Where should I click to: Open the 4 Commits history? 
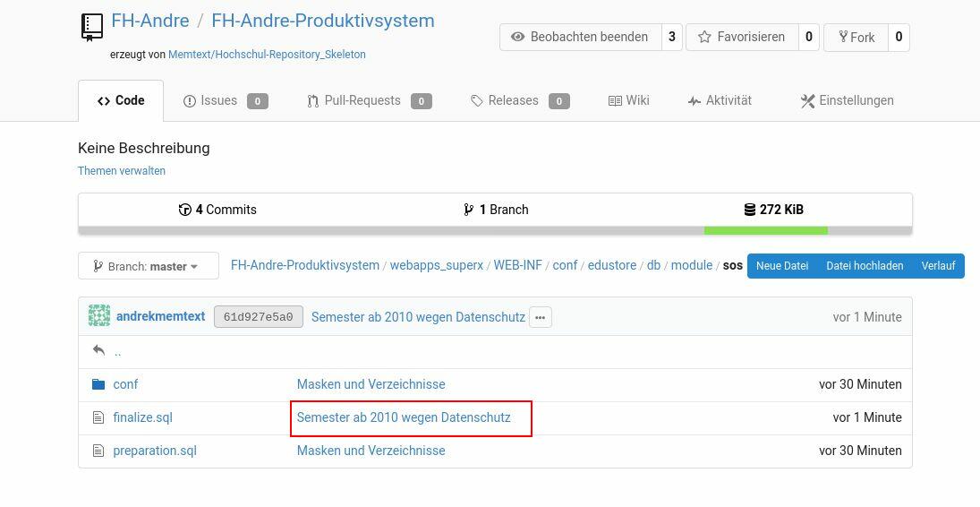217,210
